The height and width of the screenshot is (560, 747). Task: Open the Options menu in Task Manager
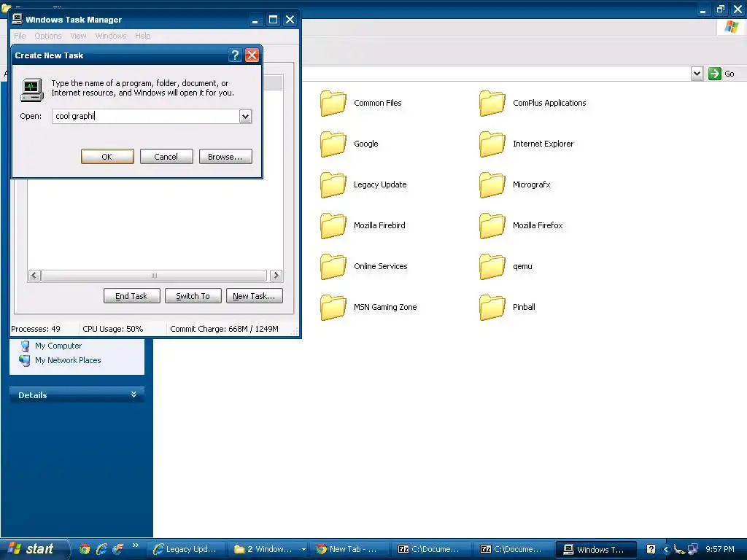click(x=48, y=36)
